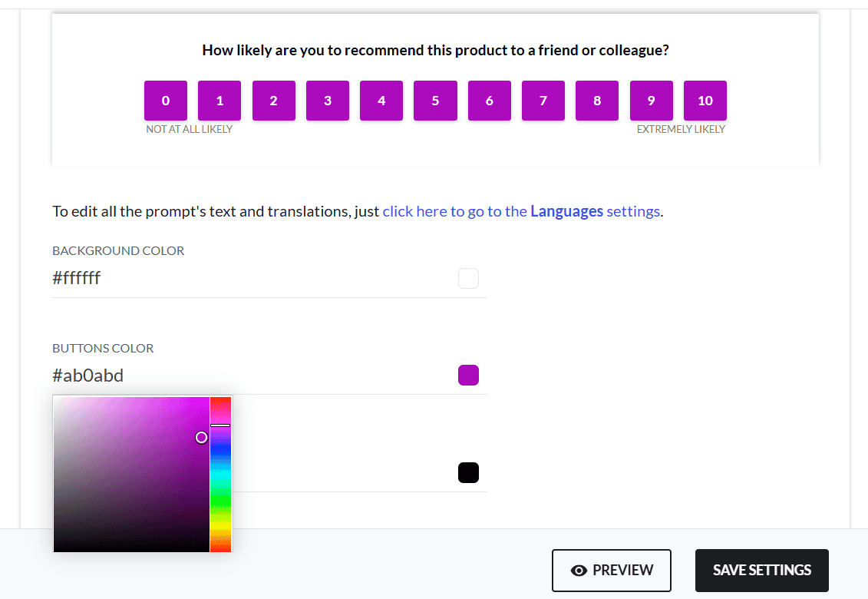Image resolution: width=868 pixels, height=599 pixels.
Task: Choose rating 3 in the survey
Action: [327, 101]
